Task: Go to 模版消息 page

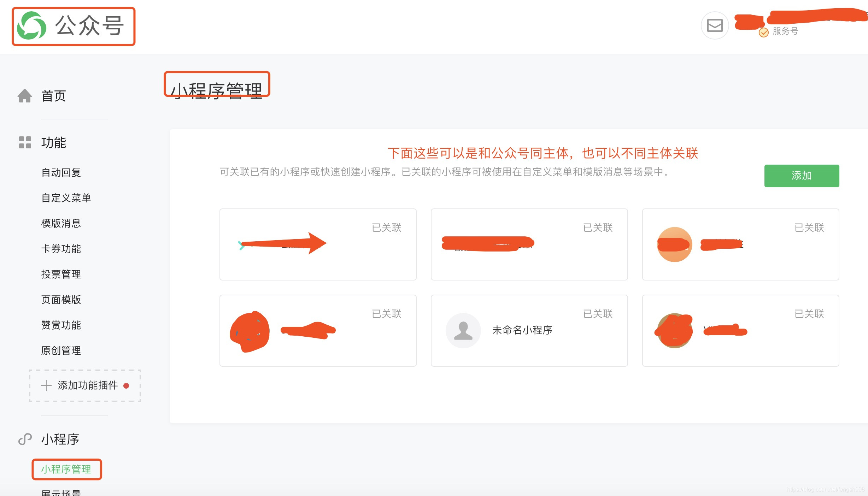Action: coord(61,223)
